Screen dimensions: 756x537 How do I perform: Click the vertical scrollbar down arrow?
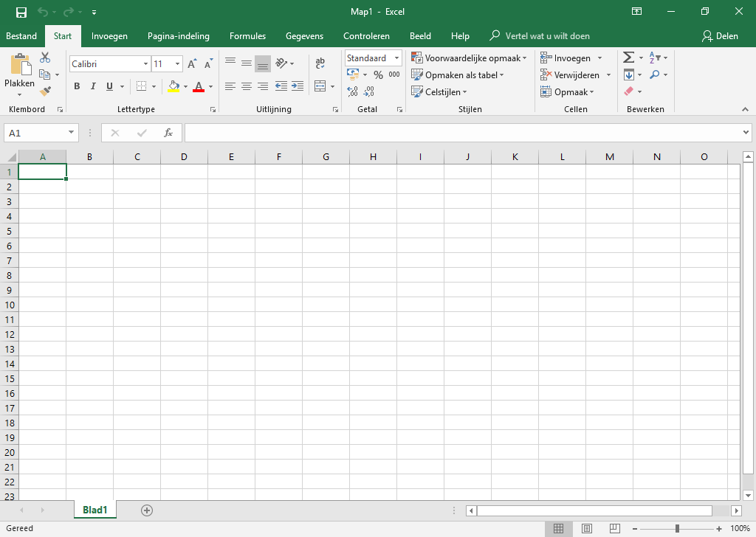point(748,495)
